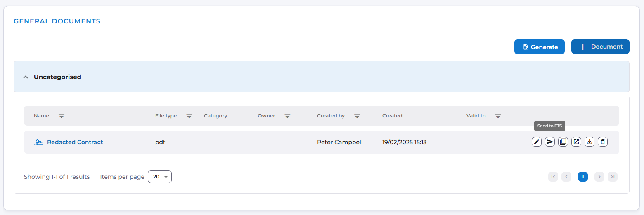Filter by the File type column
The height and width of the screenshot is (215, 644).
(189, 116)
